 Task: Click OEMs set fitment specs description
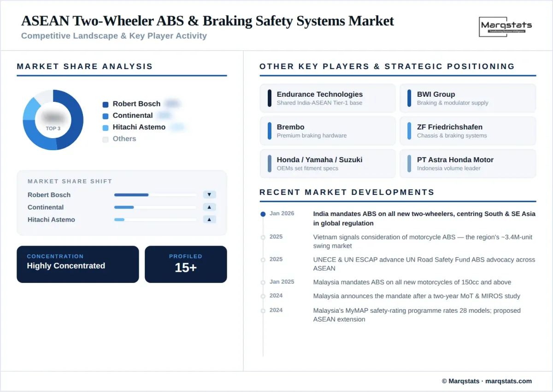pyautogui.click(x=307, y=168)
